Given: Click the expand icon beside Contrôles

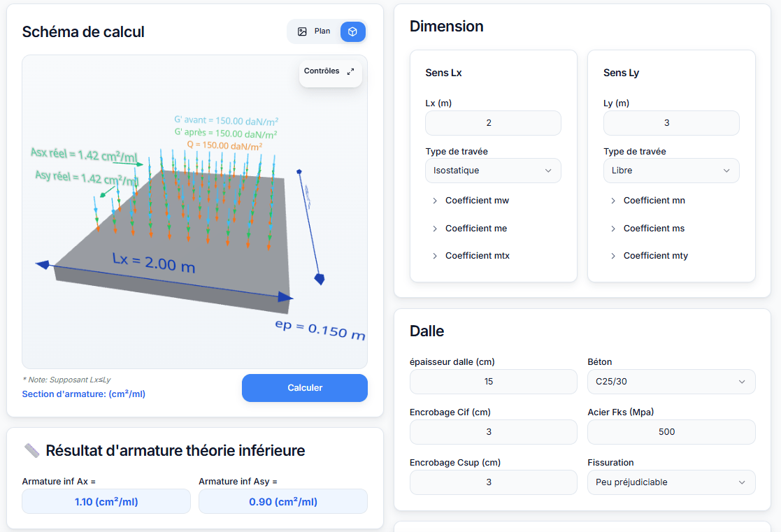Looking at the screenshot, I should (350, 71).
